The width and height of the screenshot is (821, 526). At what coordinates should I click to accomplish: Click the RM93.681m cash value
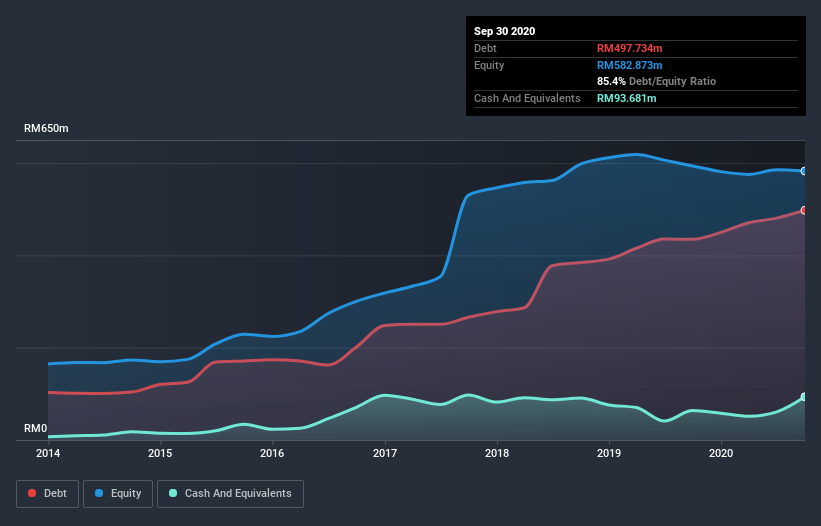click(x=626, y=98)
